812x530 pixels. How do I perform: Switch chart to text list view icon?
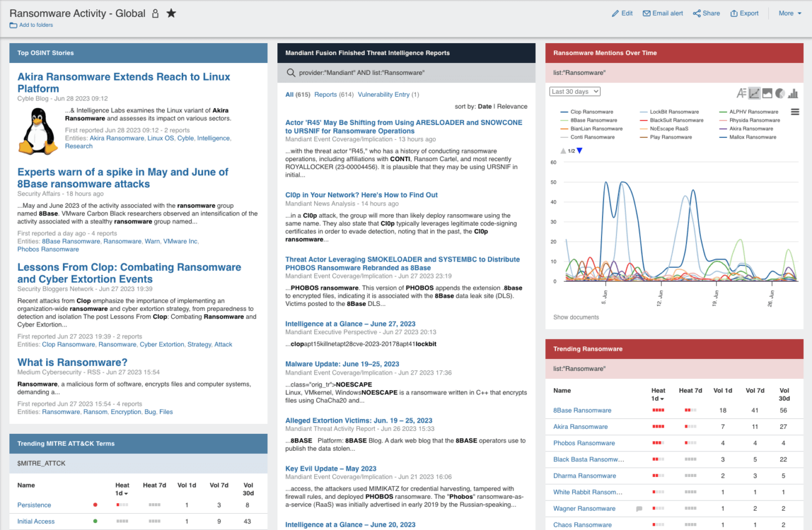(x=741, y=93)
